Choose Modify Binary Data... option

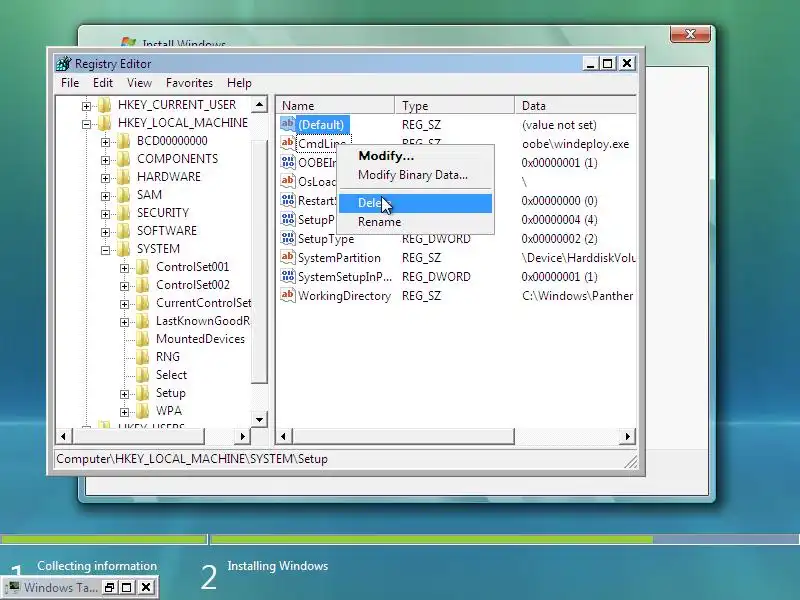pos(415,175)
